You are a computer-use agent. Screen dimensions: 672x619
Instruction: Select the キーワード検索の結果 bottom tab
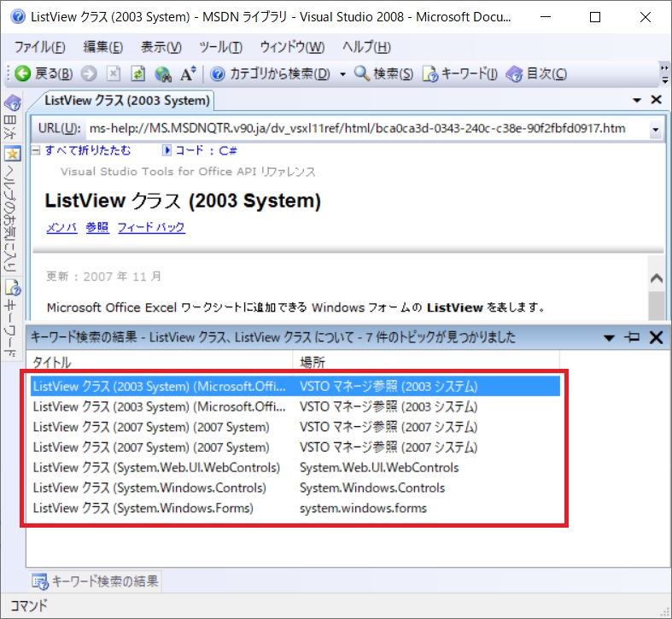coord(95,581)
